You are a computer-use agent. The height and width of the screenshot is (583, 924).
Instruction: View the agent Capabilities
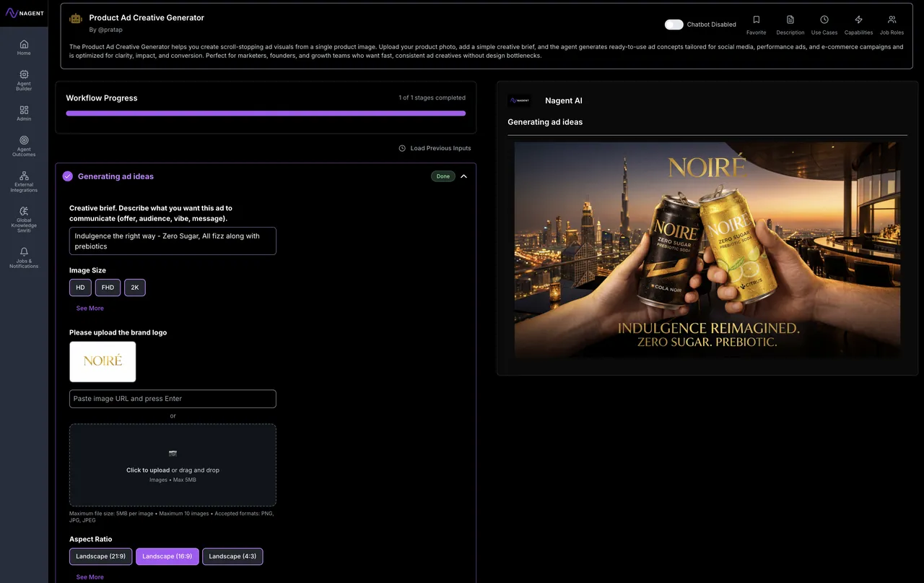coord(858,25)
